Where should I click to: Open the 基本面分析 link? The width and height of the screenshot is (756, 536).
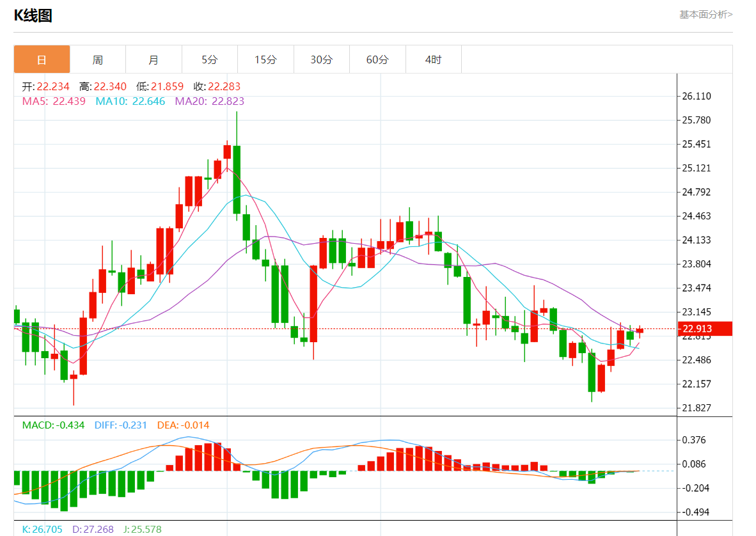point(705,14)
